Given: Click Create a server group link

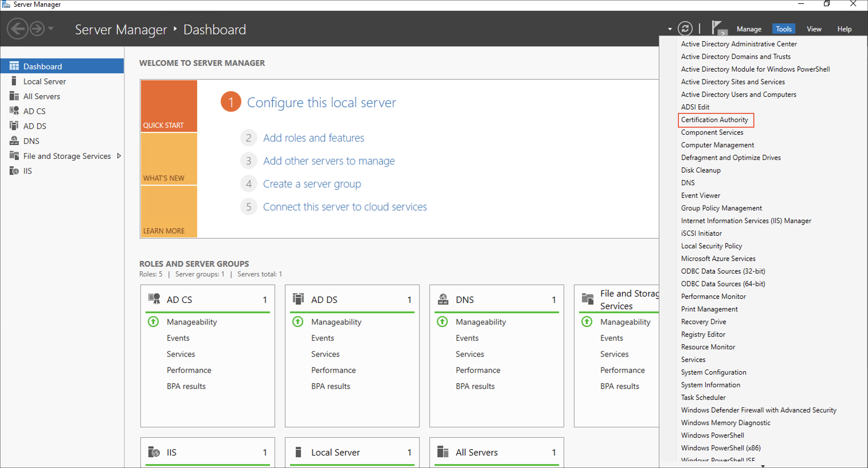Looking at the screenshot, I should (312, 184).
